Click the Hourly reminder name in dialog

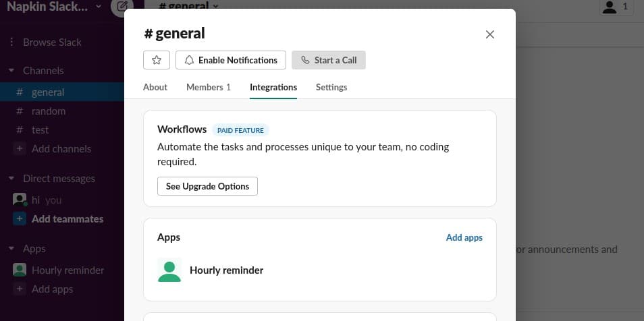tap(226, 270)
